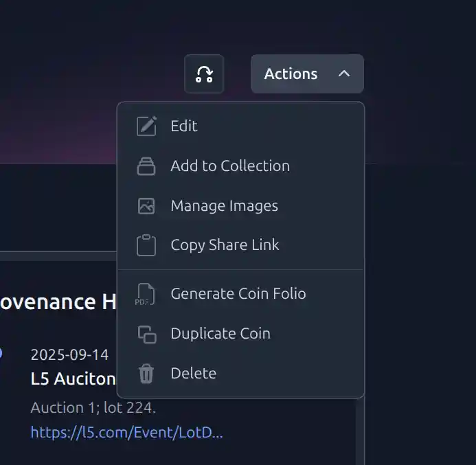Image resolution: width=476 pixels, height=465 pixels.
Task: Click the chevron arrow on Actions button
Action: [x=344, y=73]
